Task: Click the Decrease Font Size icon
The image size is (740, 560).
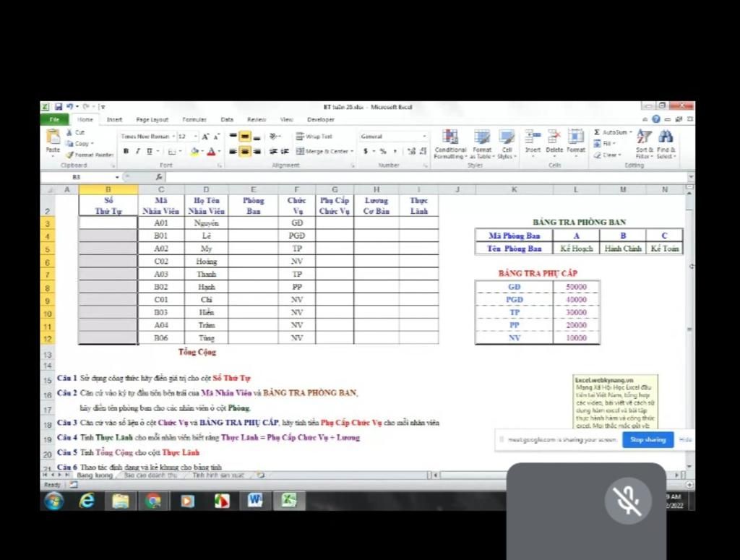Action: [x=217, y=137]
